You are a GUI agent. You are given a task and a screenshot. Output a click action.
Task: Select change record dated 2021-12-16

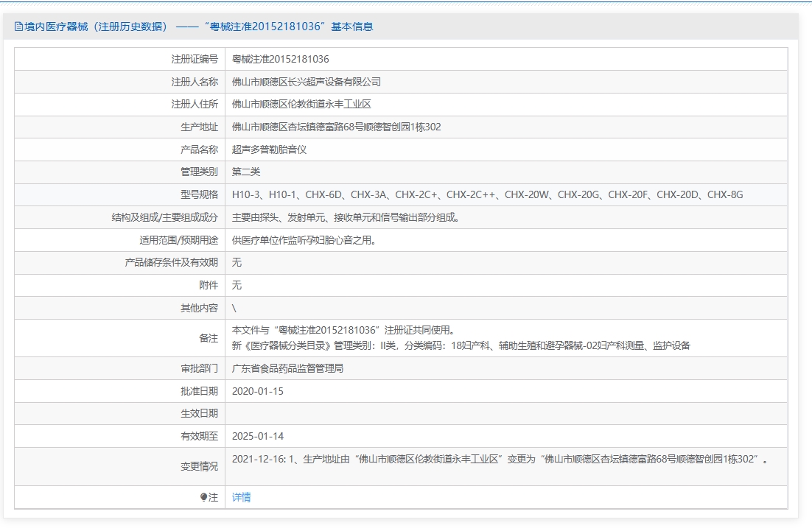500,459
